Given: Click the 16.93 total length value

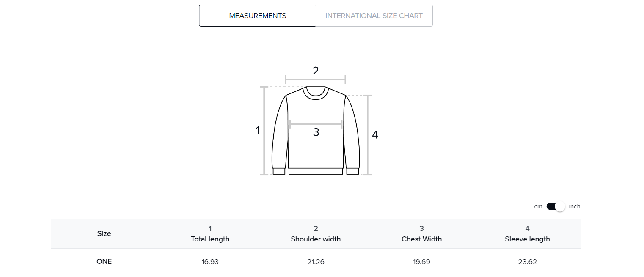Looking at the screenshot, I should tap(210, 262).
